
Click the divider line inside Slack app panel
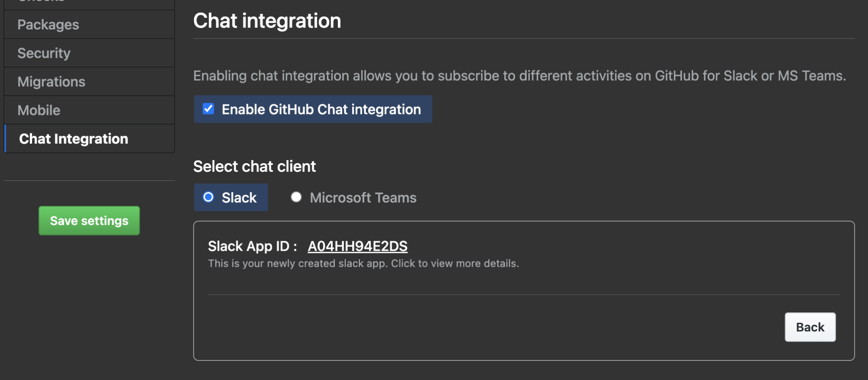[524, 295]
